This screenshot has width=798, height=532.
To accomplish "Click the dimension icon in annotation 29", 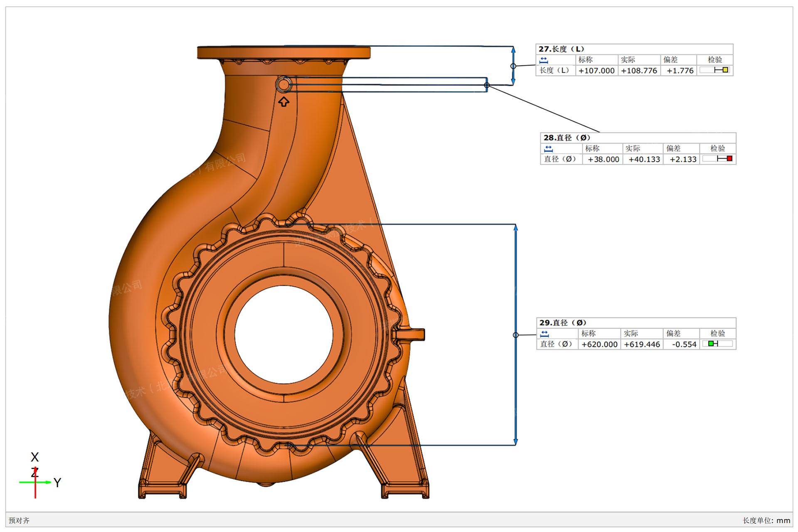I will [544, 333].
